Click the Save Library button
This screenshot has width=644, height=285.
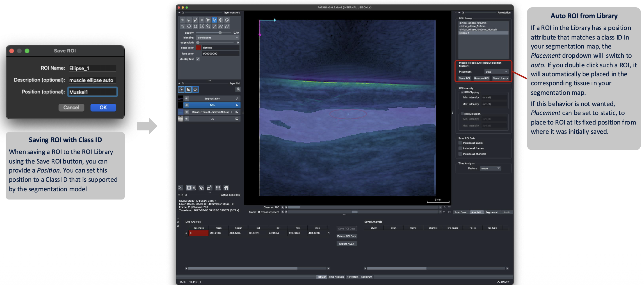coord(500,79)
